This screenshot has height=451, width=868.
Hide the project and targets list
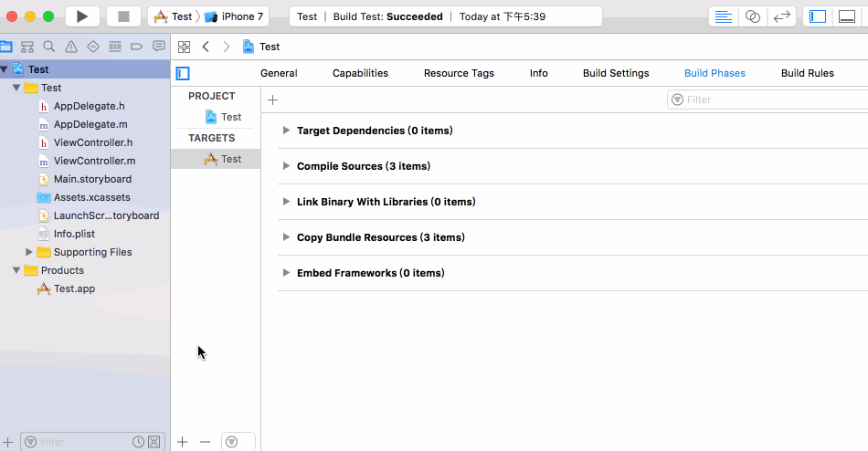[183, 73]
